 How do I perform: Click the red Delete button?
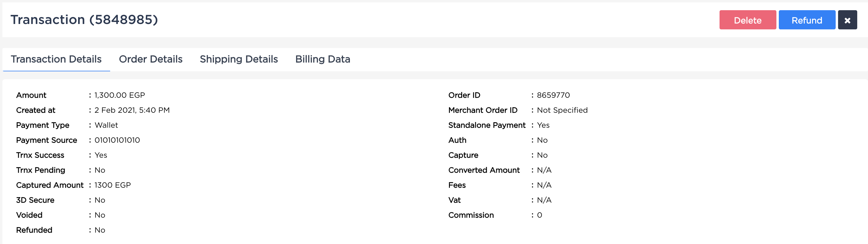point(747,20)
